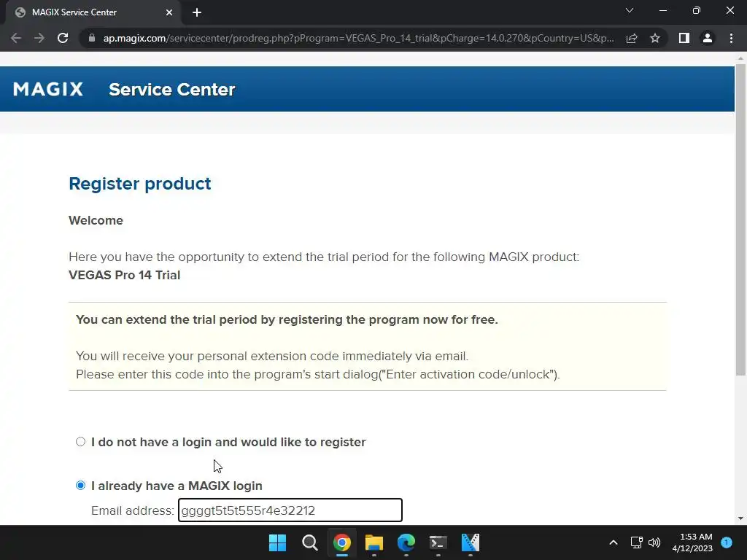Reload the MAGIX Service Center page
The height and width of the screenshot is (560, 747).
click(63, 38)
